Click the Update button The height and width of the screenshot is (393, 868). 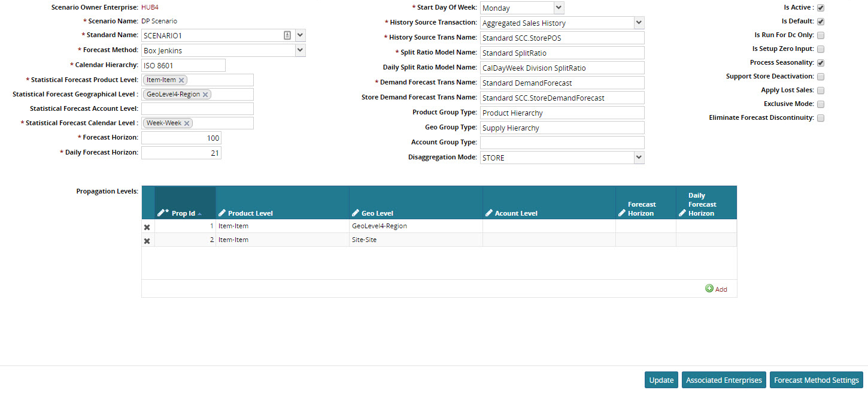661,380
